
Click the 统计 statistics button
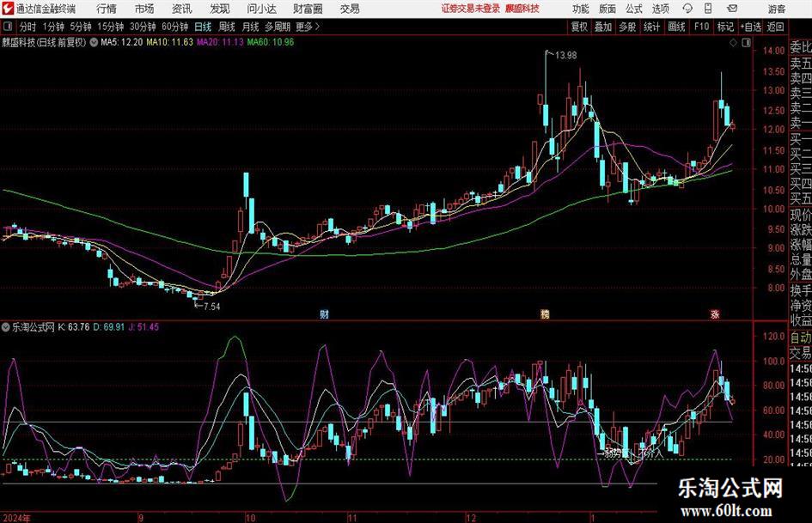pos(651,27)
